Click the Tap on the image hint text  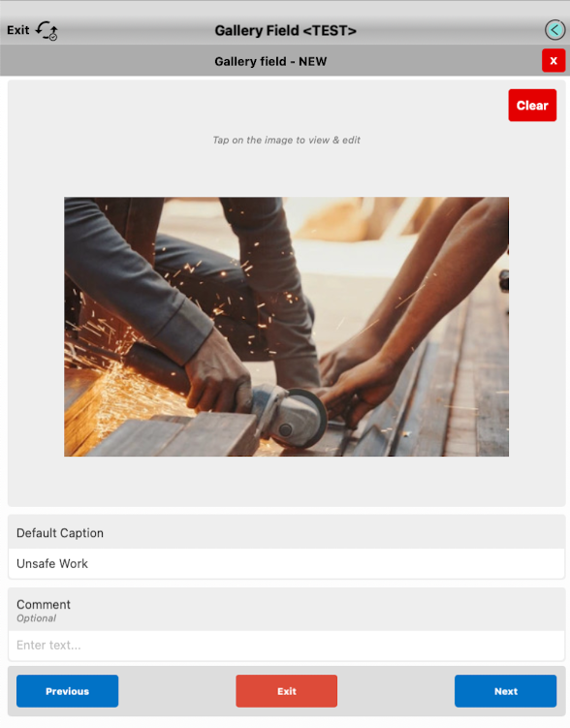point(286,140)
